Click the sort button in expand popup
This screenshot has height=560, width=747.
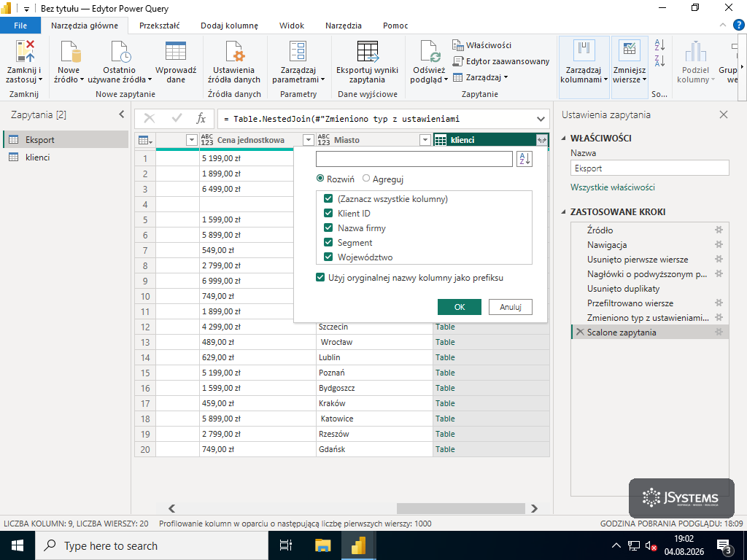[524, 159]
